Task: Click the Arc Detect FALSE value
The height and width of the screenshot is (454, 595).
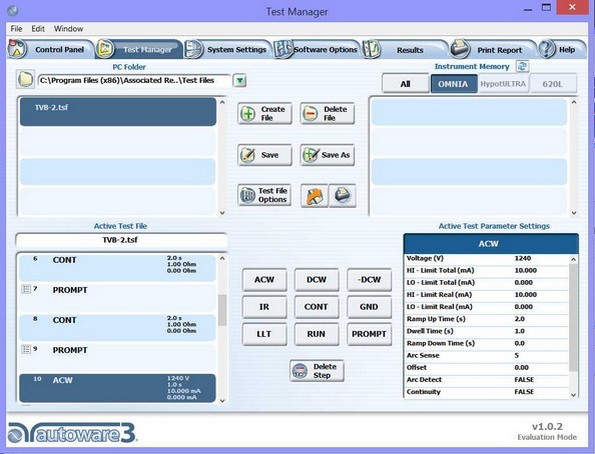Action: tap(524, 380)
